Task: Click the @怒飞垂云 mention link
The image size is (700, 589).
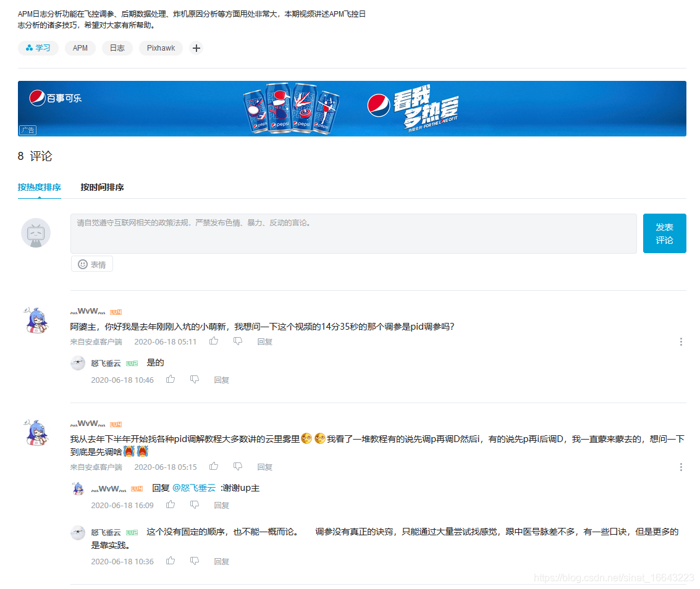Action: tap(194, 488)
